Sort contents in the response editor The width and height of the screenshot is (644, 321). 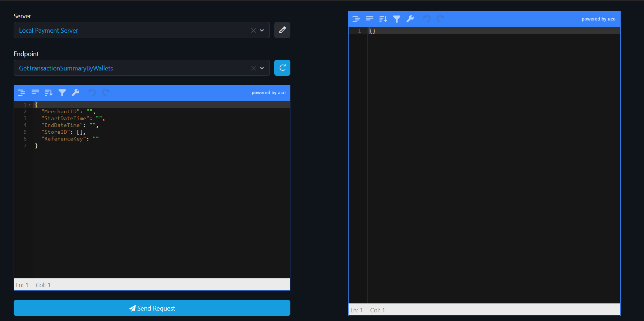(x=383, y=19)
